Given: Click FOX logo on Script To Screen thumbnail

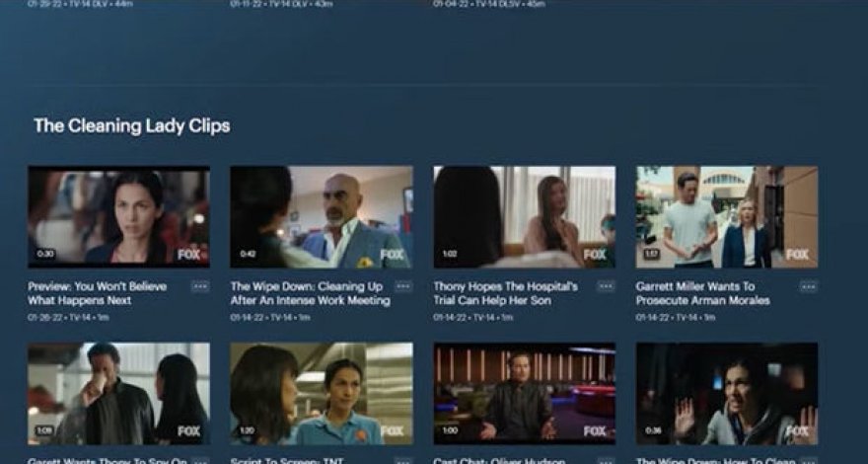Looking at the screenshot, I should tap(392, 431).
